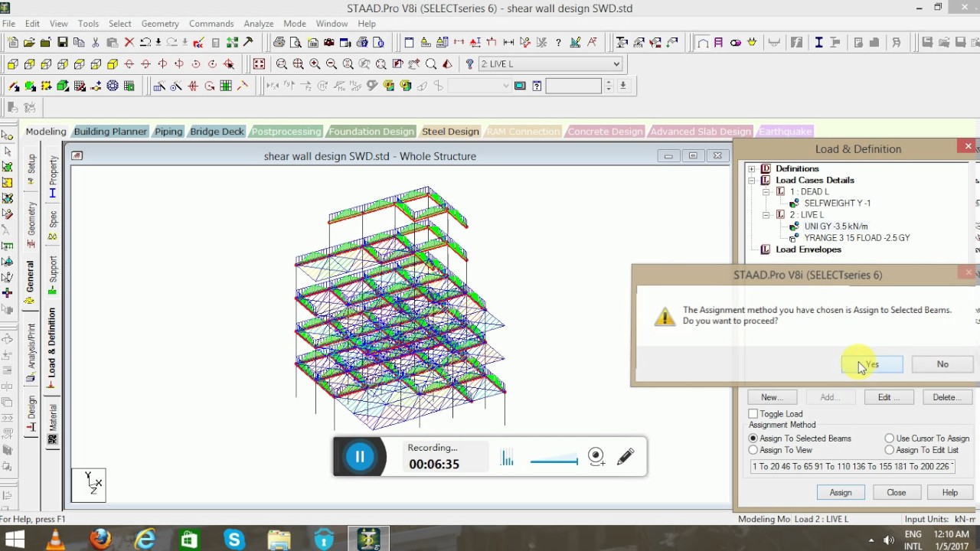980x551 pixels.
Task: Click the first yellow cube view icon
Action: [x=13, y=64]
